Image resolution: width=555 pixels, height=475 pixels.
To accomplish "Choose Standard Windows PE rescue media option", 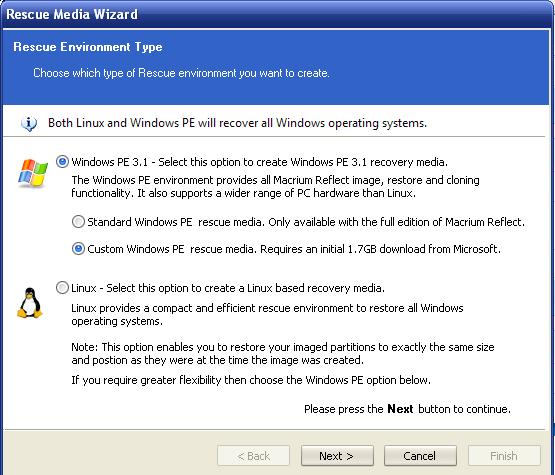I will pos(78,222).
